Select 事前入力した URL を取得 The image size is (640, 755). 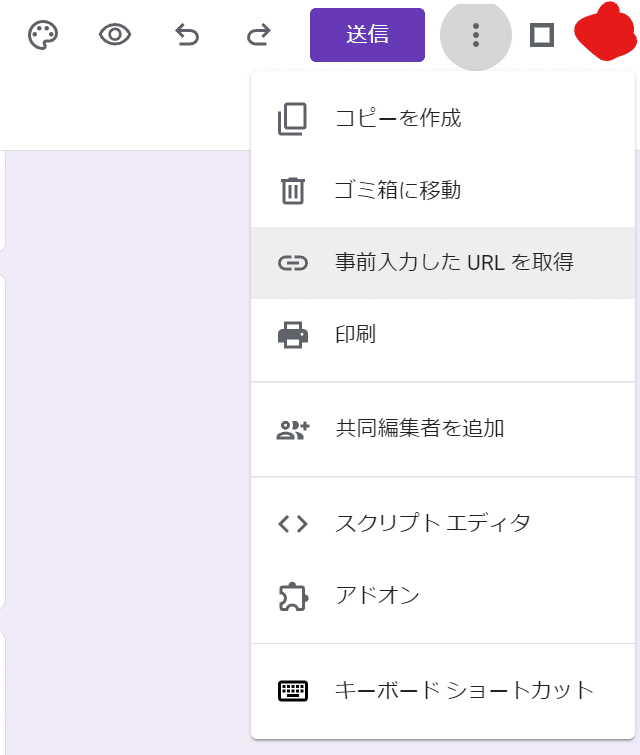pyautogui.click(x=443, y=263)
